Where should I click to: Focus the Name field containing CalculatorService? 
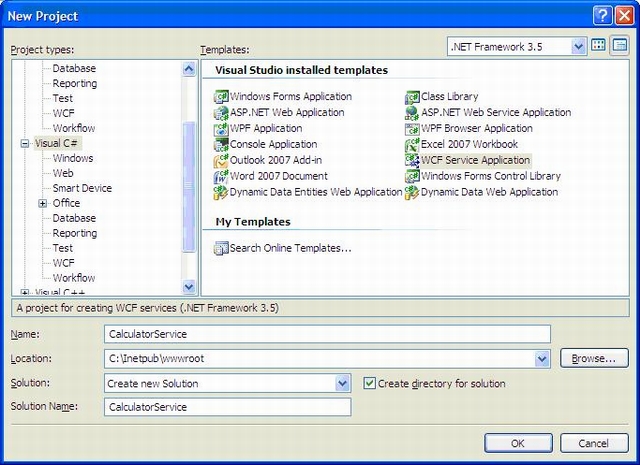click(327, 334)
